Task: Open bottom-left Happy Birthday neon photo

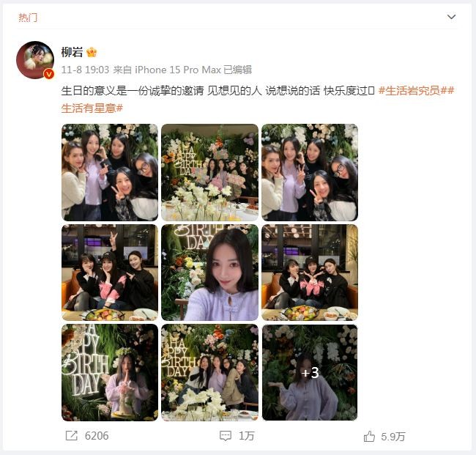Action: pos(110,372)
